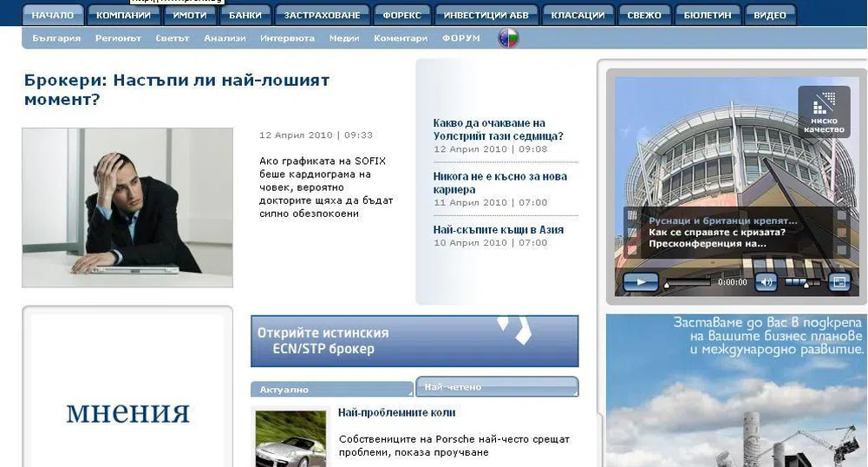Go to the Анализи submenu section

click(225, 38)
